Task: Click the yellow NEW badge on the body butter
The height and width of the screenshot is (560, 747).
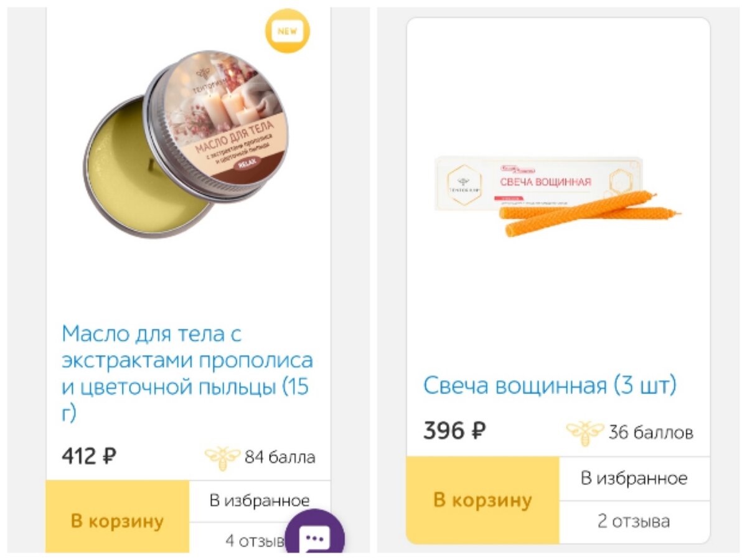Action: (x=288, y=32)
